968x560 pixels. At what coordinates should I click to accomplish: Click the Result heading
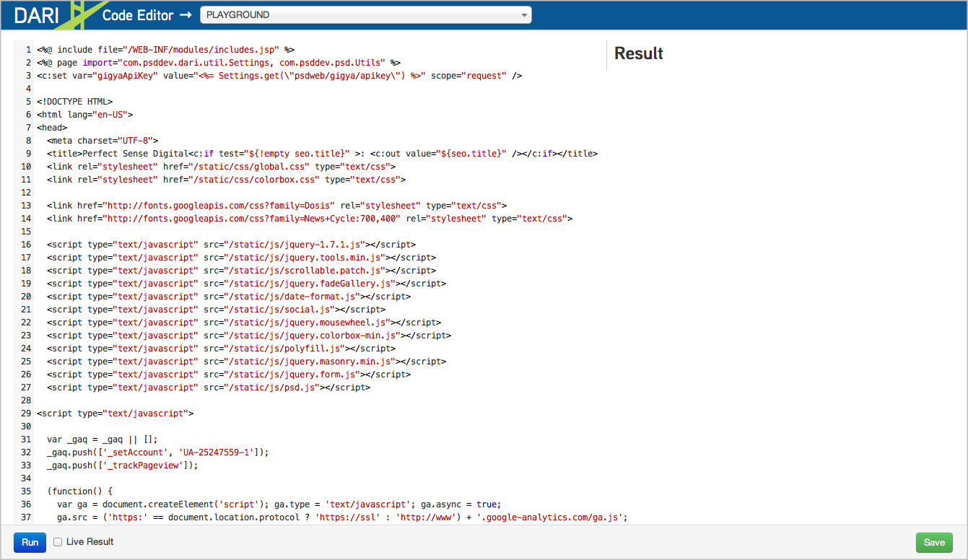(639, 53)
